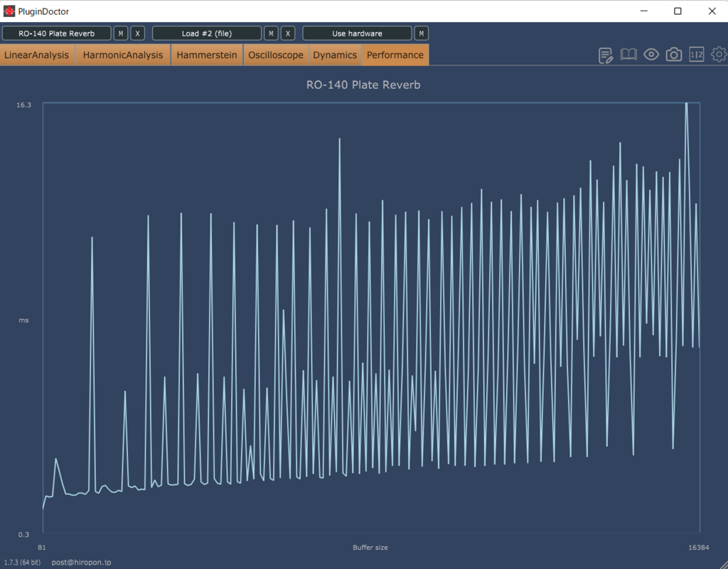Switch to the HarmonicAnalysis tab
The image size is (728, 569).
(x=123, y=55)
